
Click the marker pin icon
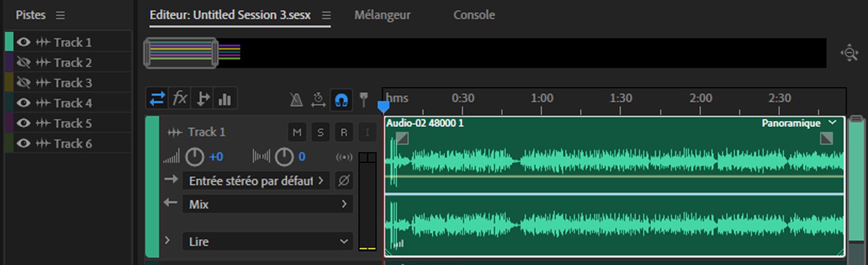coord(364,100)
